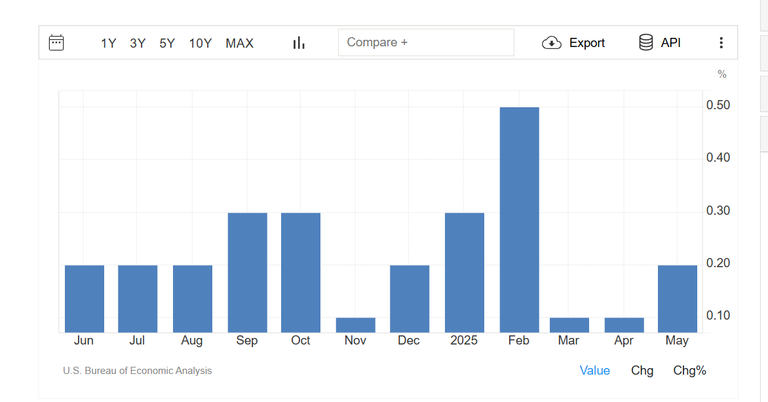Click the 2025 January bar

coord(464,273)
